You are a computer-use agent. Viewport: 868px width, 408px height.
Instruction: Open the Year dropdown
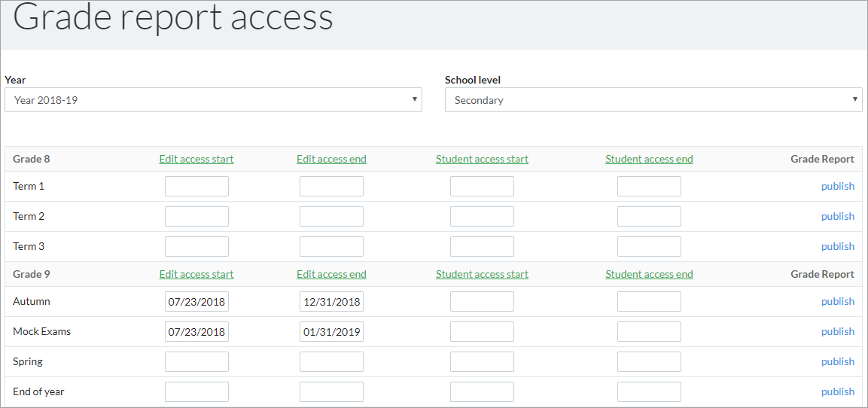point(213,100)
